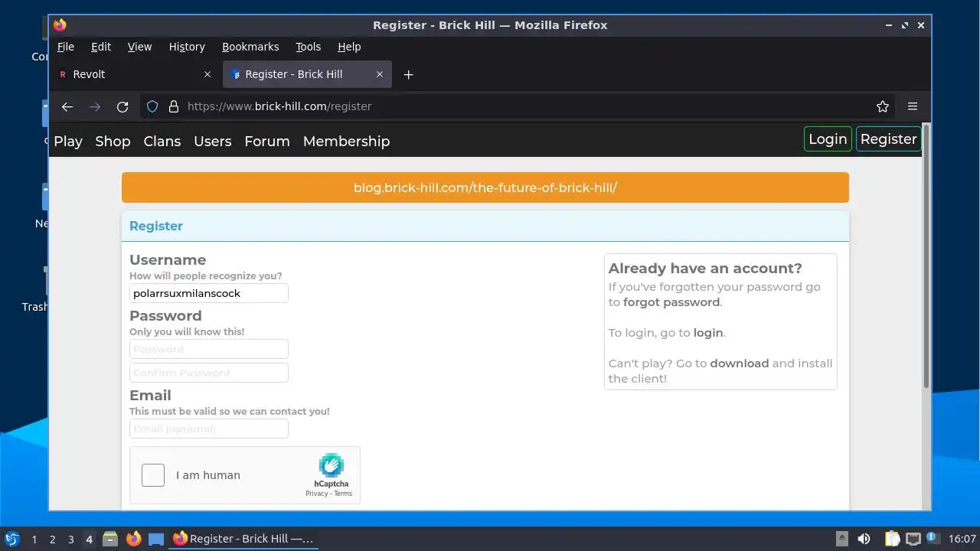Select the Register - Brick Hill tab
980x551 pixels.
pyautogui.click(x=307, y=74)
